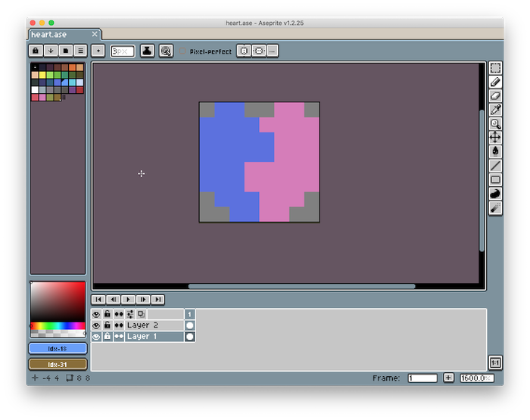Choose the Paint Bucket tool
This screenshot has width=530, height=420.
pos(495,151)
